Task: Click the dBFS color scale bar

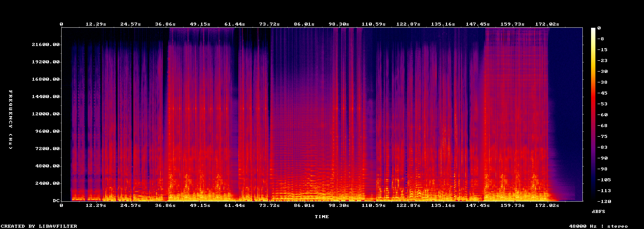Action: [593, 114]
